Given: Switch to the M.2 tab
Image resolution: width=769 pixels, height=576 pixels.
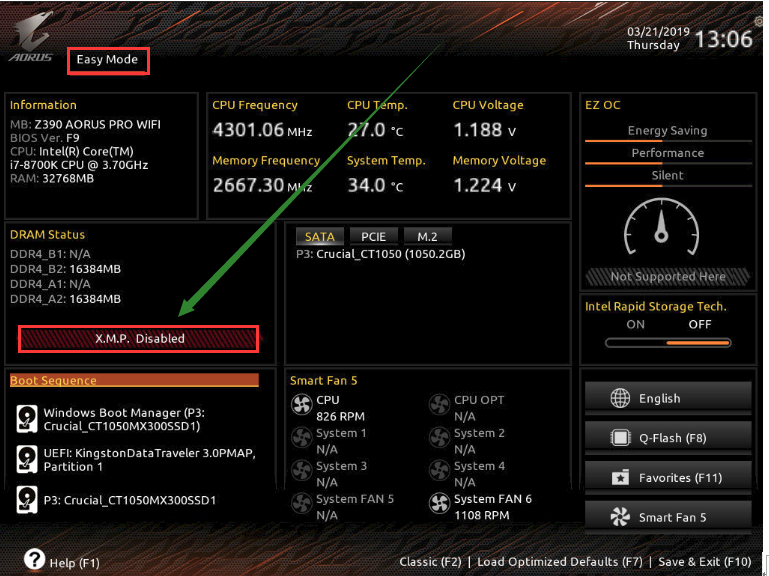Looking at the screenshot, I should [x=427, y=236].
